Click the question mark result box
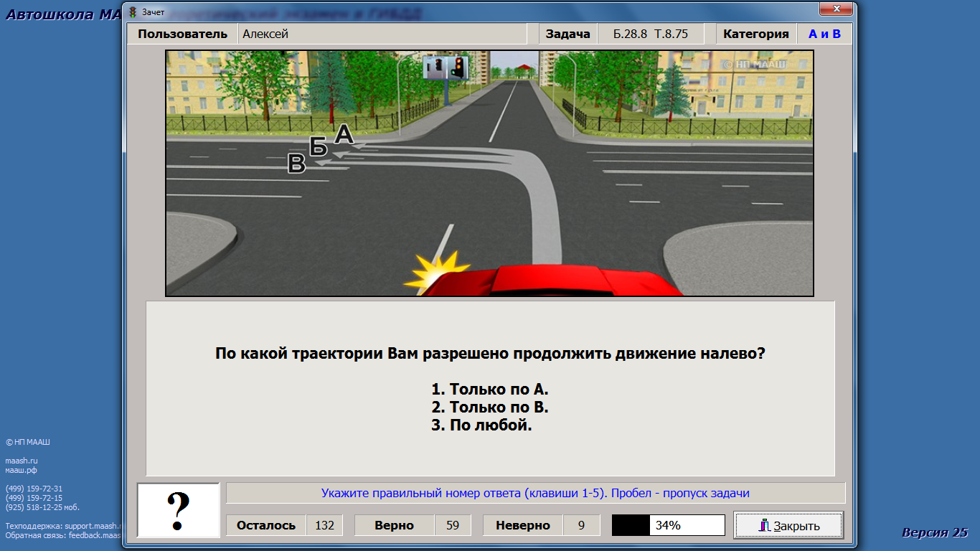Image resolution: width=980 pixels, height=551 pixels. tap(178, 510)
